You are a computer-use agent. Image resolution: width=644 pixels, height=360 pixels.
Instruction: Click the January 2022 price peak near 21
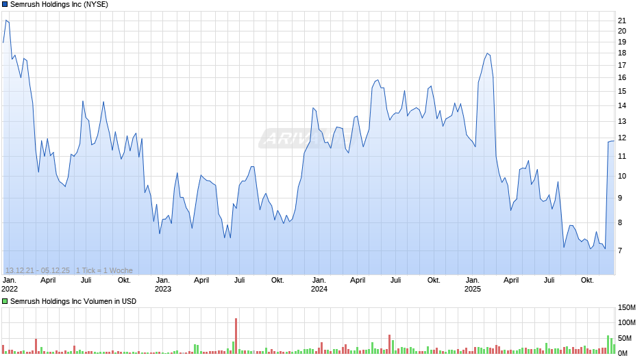point(6,20)
